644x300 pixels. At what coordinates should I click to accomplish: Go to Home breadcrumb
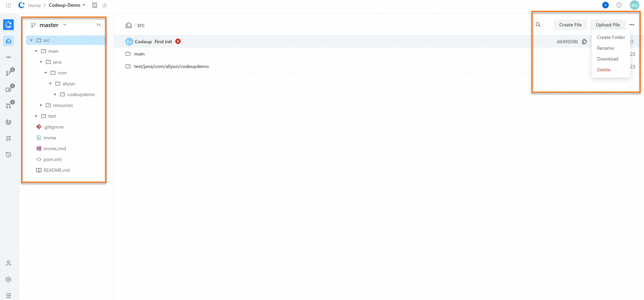(x=34, y=5)
